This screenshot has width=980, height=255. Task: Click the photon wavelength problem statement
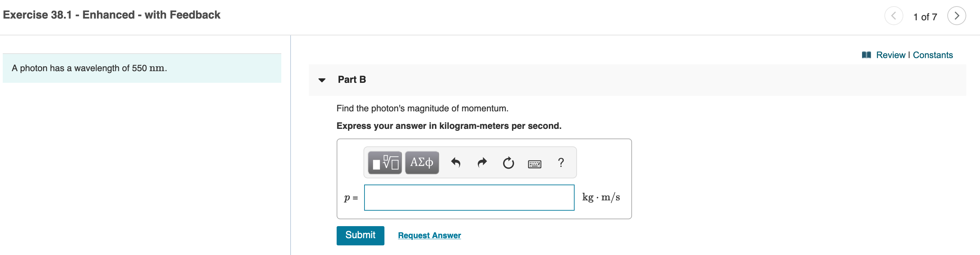click(89, 68)
